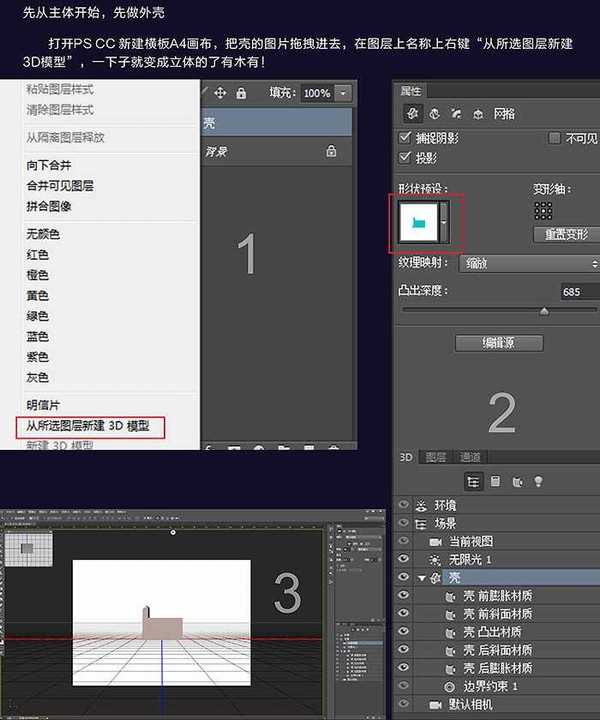
Task: Select the 背景 layer in layers panel
Action: pyautogui.click(x=276, y=151)
